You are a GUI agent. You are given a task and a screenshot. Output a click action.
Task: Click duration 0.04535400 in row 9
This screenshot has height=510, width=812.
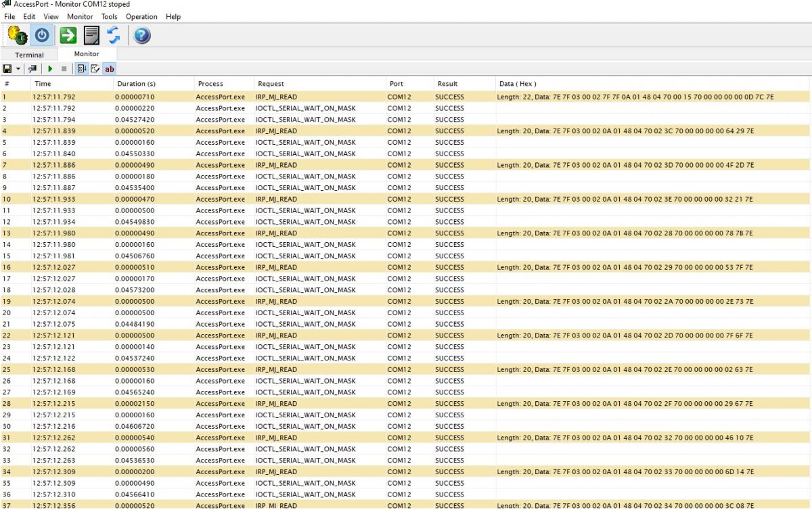135,188
